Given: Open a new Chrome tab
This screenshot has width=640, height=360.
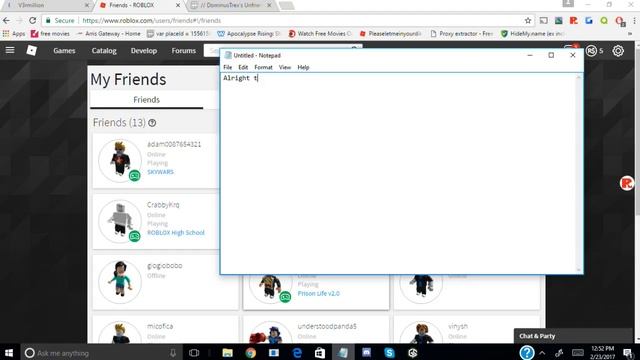Looking at the screenshot, I should (x=286, y=5).
